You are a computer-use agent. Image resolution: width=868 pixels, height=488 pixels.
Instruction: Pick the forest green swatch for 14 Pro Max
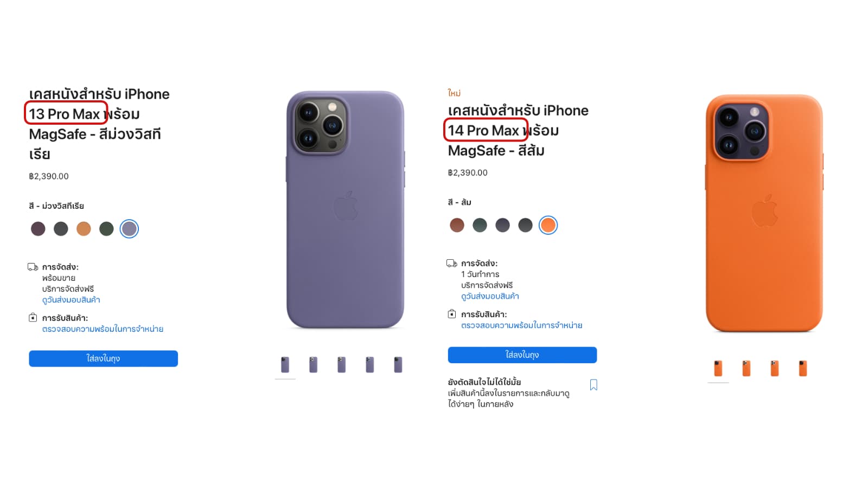pyautogui.click(x=480, y=225)
